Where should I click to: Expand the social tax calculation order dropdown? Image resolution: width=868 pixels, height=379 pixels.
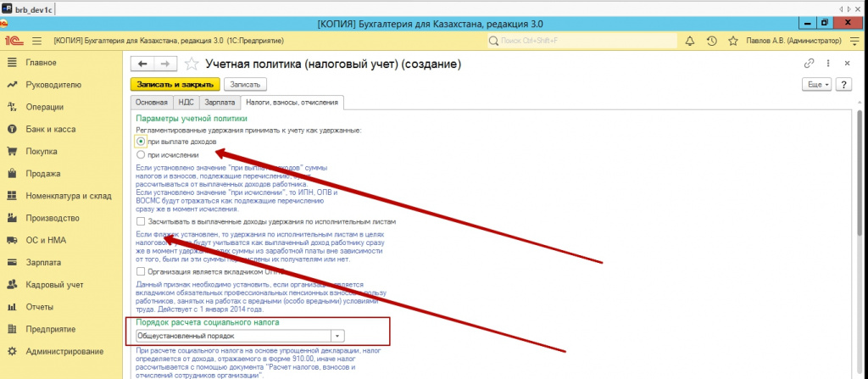coord(338,336)
